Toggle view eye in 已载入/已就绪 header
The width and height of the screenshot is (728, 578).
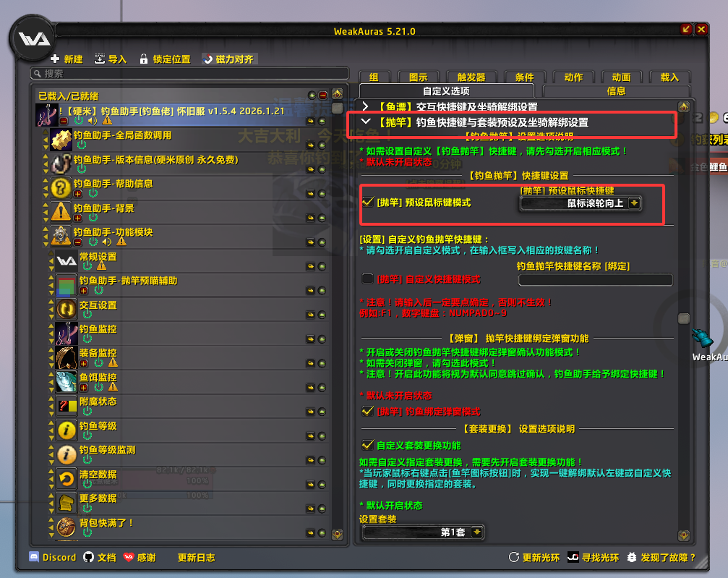[x=312, y=95]
